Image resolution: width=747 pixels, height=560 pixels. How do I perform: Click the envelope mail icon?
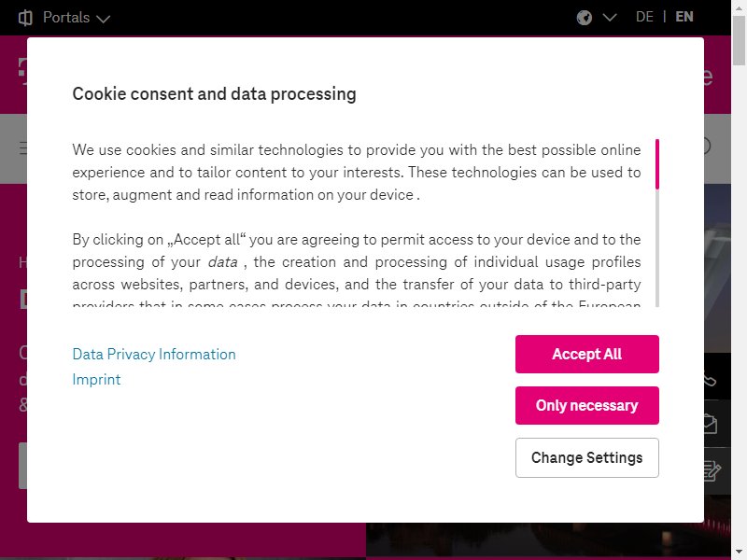[x=711, y=424]
